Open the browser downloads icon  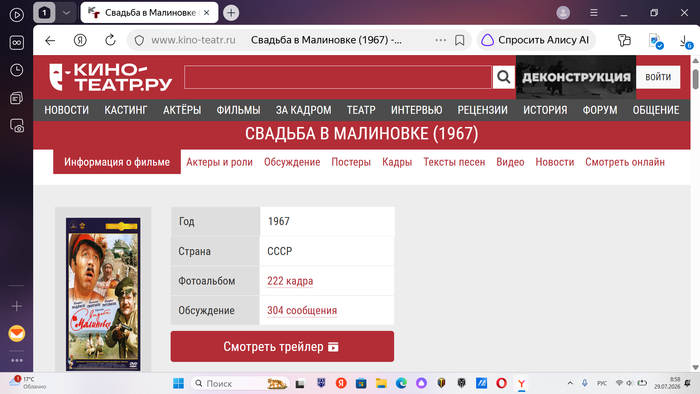pos(685,41)
